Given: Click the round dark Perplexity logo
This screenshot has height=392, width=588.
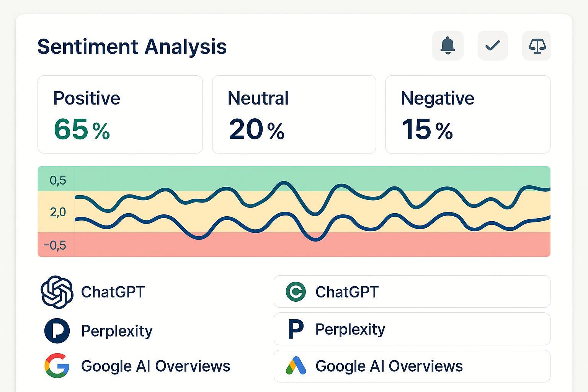Looking at the screenshot, I should [57, 330].
